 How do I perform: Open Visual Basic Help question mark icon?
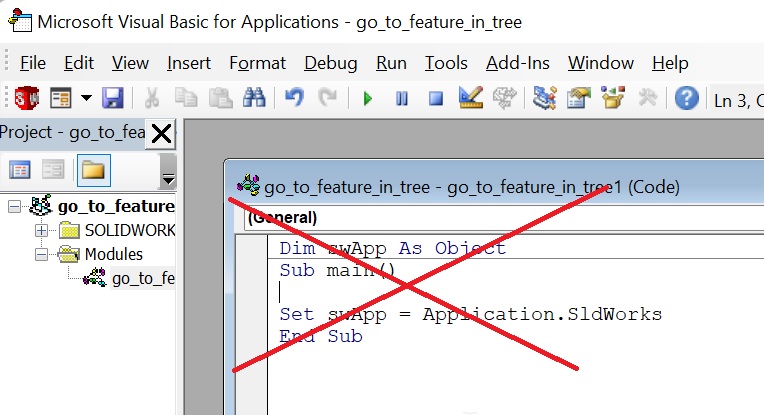[x=687, y=98]
